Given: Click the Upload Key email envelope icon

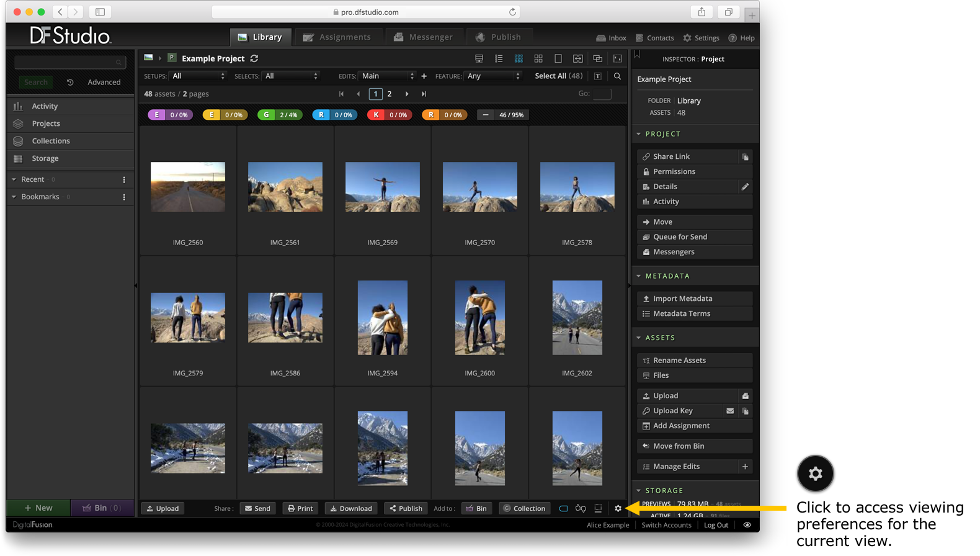Looking at the screenshot, I should [730, 411].
